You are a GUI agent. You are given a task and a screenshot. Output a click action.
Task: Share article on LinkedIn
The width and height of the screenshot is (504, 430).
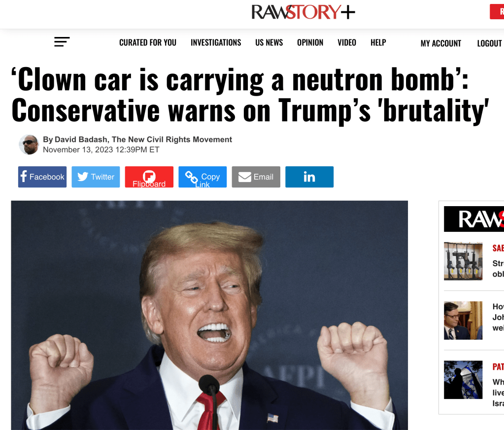(309, 177)
